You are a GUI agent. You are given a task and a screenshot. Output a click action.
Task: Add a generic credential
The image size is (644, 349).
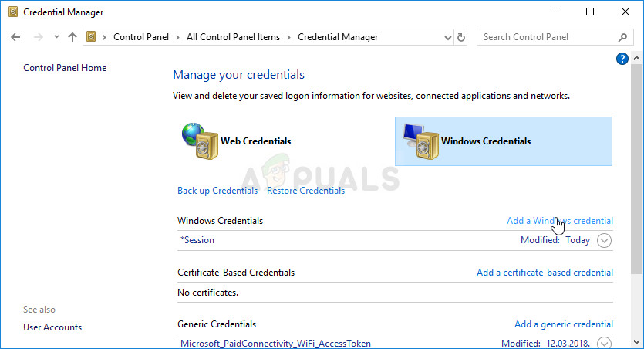(564, 324)
